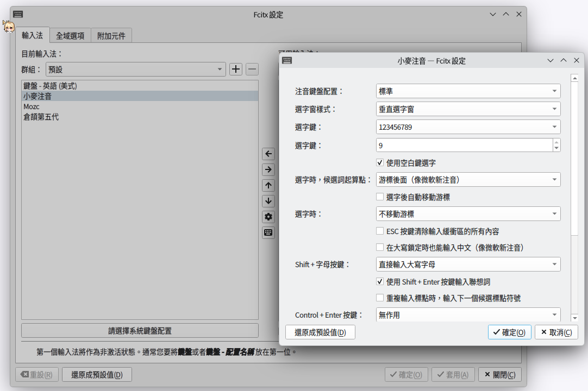Viewport: 588px width, 391px height.
Task: Enable 在大寫鎖定時也能輸入中文 checkbox
Action: pos(380,248)
